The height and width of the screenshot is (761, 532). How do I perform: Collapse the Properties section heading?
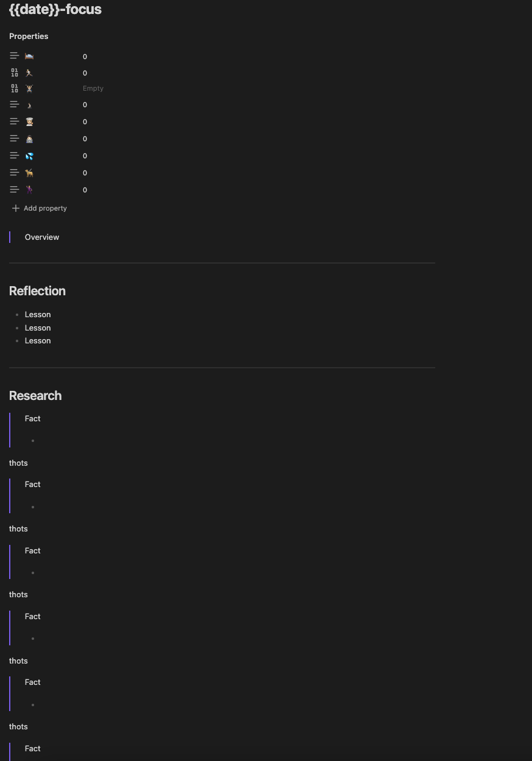coord(29,37)
